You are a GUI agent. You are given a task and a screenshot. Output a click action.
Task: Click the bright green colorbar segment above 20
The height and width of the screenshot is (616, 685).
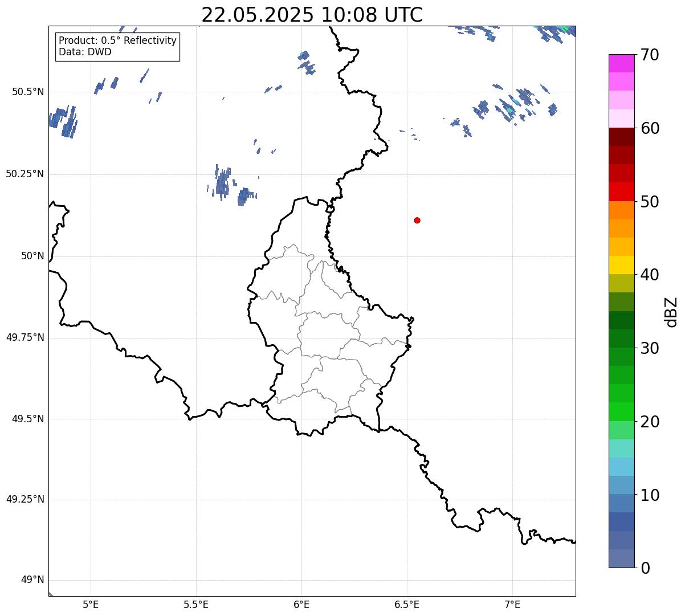pyautogui.click(x=621, y=411)
